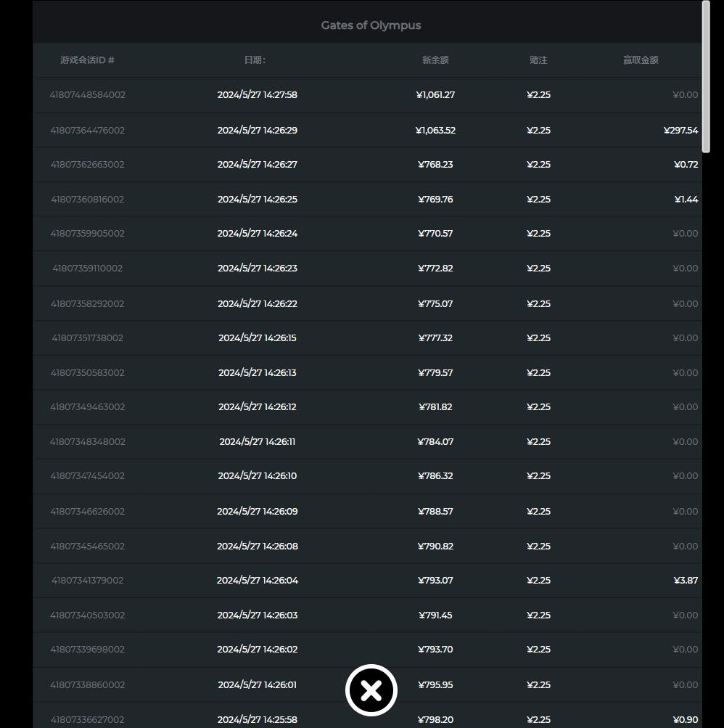Click ¥2.25 bet in 14:27:58 row
Screen dimensions: 724x728
538,94
